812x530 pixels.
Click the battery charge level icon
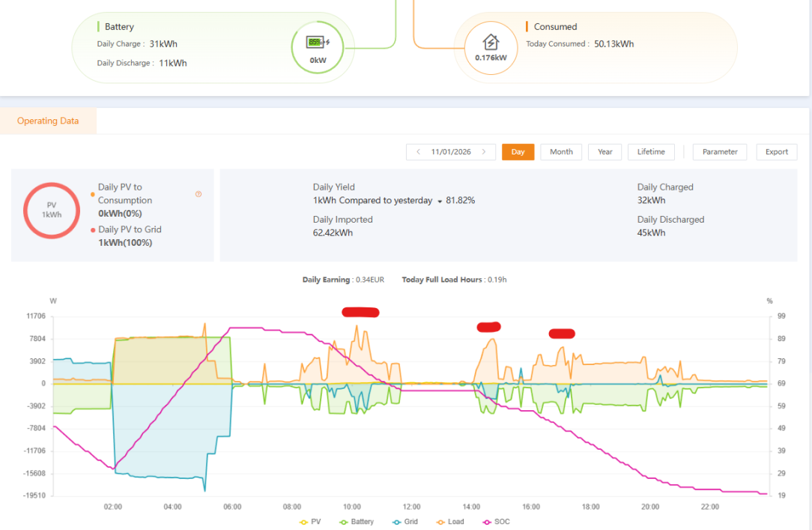(x=318, y=42)
